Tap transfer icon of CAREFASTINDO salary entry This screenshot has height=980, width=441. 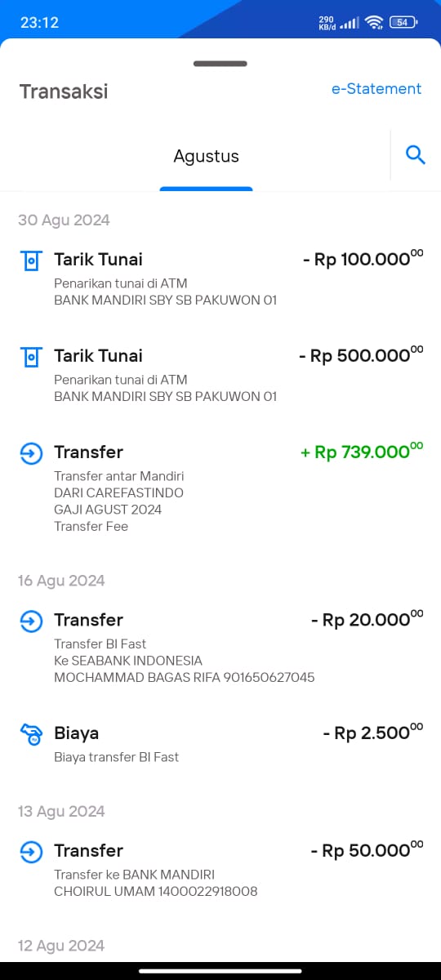30,453
